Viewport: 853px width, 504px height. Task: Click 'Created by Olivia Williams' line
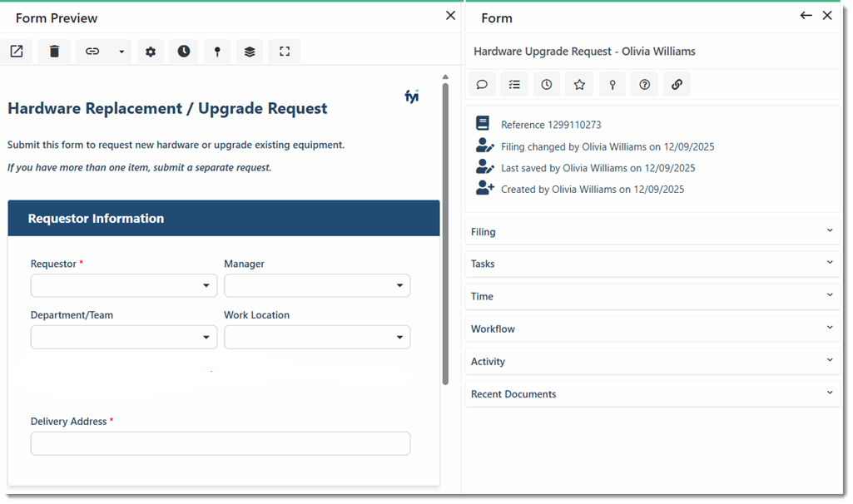pyautogui.click(x=593, y=189)
